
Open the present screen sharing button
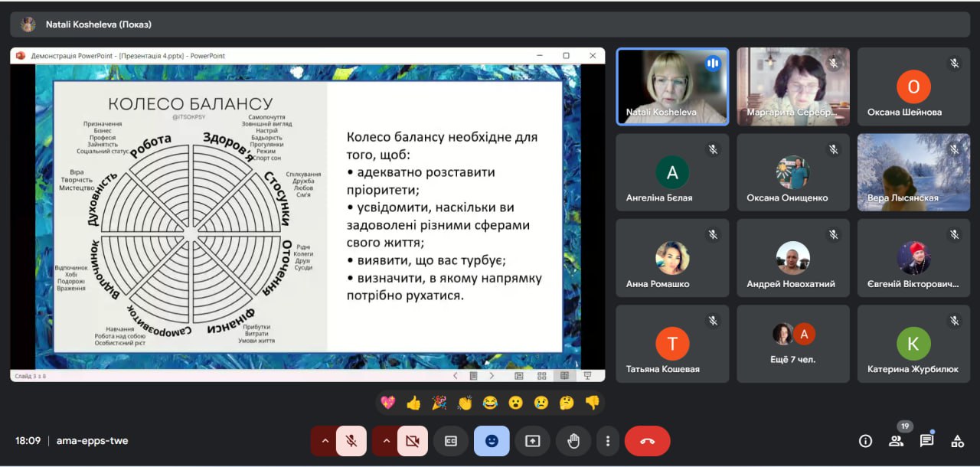click(532, 441)
